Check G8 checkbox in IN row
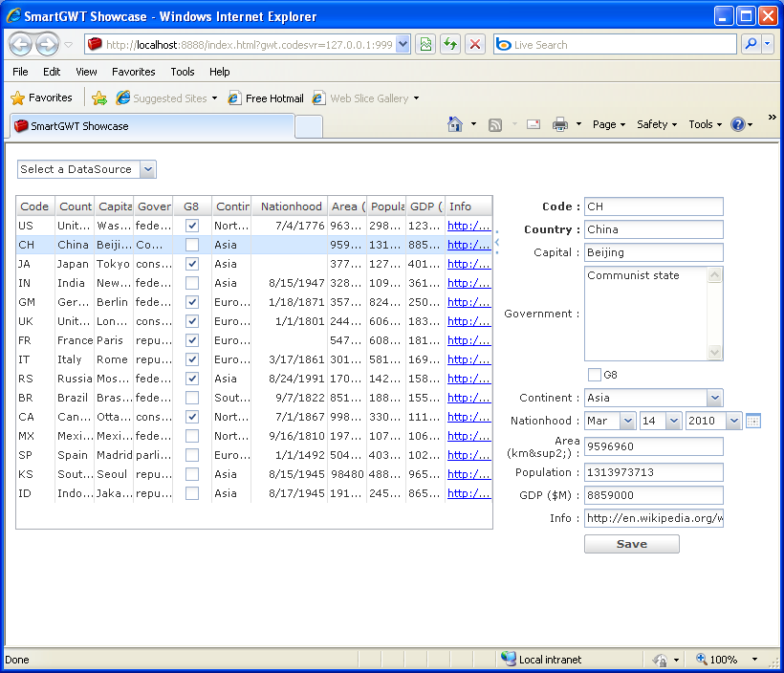 coord(192,283)
